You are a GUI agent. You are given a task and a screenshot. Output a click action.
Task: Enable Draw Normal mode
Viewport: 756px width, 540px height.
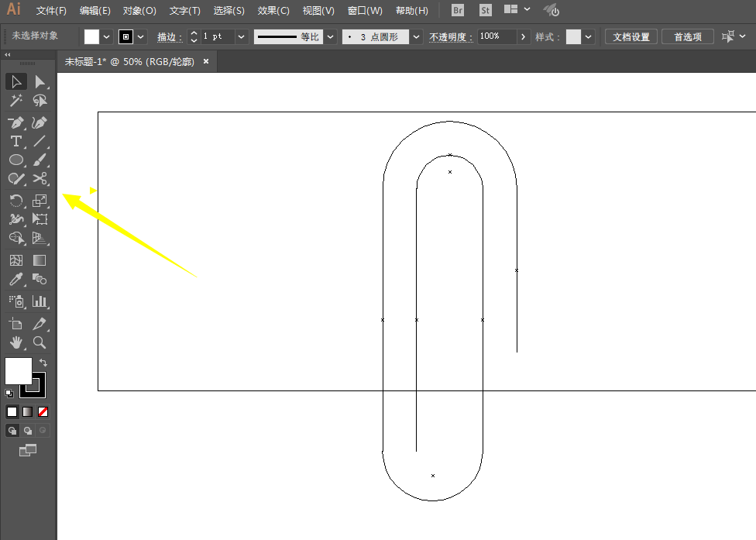point(12,431)
